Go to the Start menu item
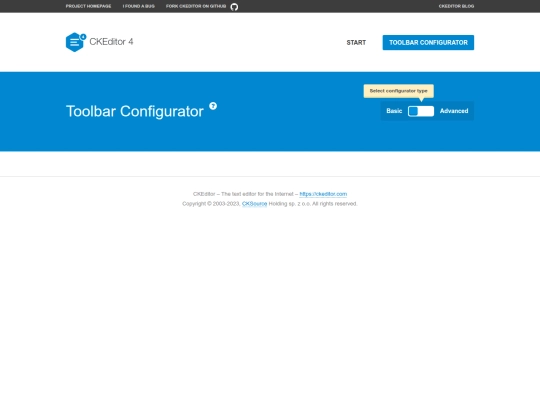This screenshot has height=405, width=540. [x=356, y=42]
